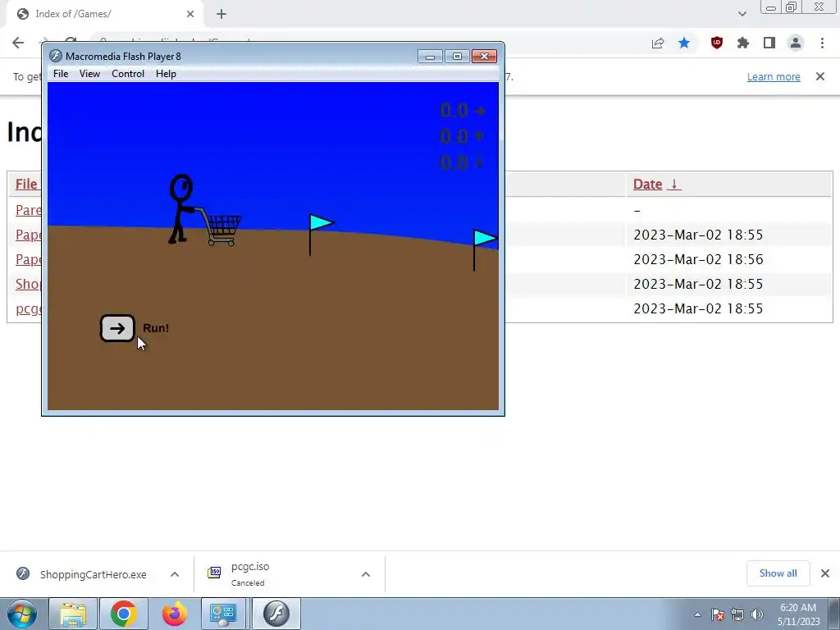
Task: Open the uBlock Origin extension
Action: tap(717, 43)
